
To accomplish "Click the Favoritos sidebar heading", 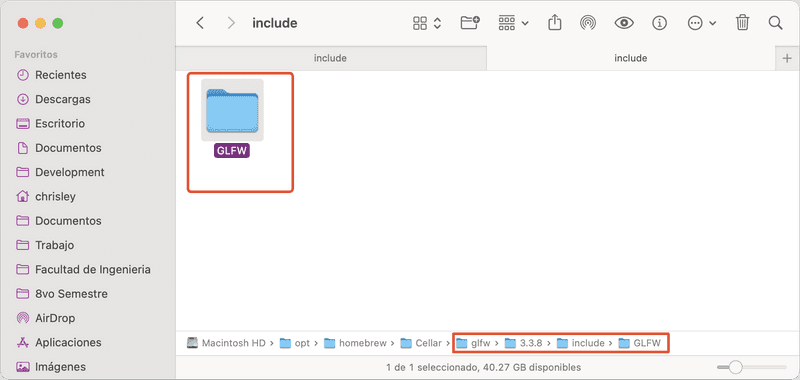I will [36, 55].
